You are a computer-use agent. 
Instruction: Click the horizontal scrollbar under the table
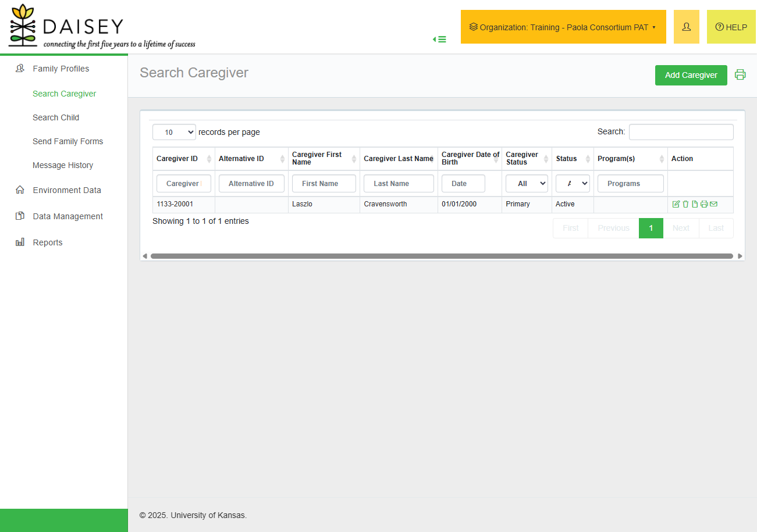tap(442, 256)
